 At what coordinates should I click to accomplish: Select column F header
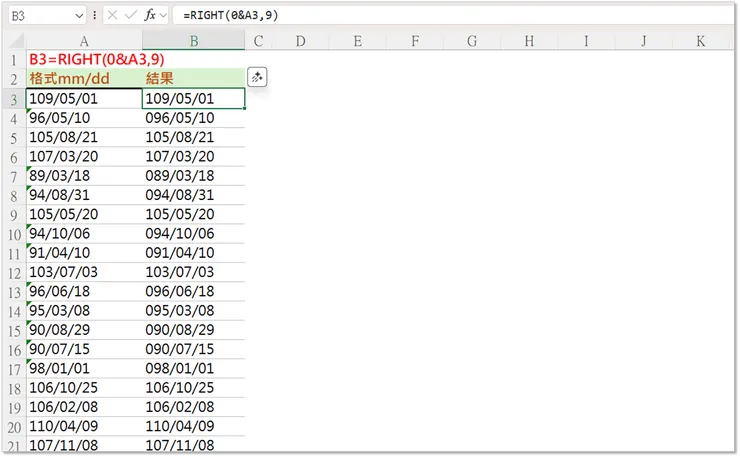click(x=415, y=41)
